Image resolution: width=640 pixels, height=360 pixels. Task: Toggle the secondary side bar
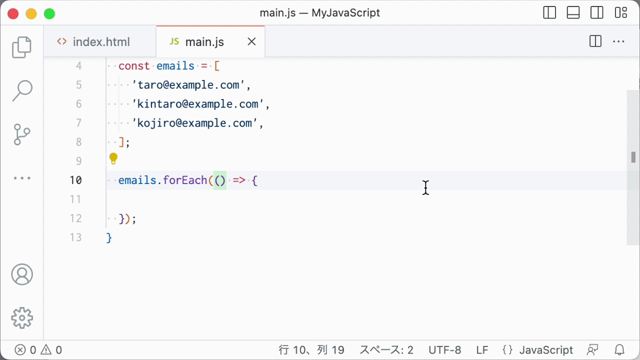[x=597, y=13]
